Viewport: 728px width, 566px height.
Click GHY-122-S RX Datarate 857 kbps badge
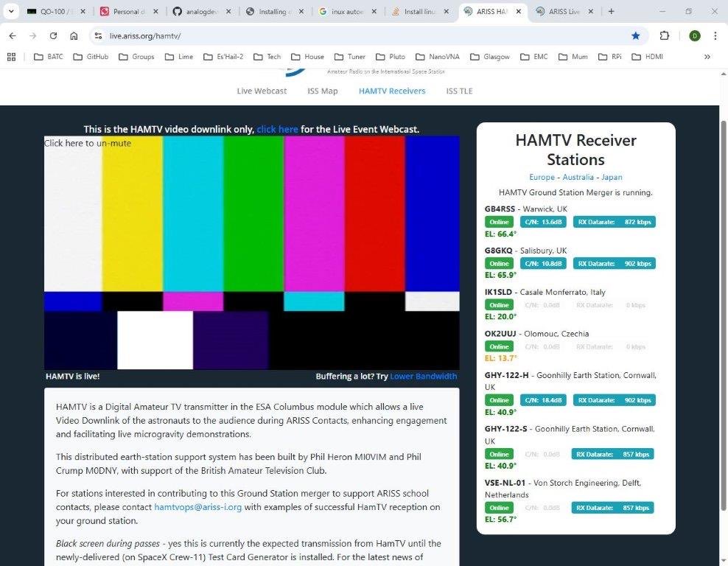[x=612, y=454]
